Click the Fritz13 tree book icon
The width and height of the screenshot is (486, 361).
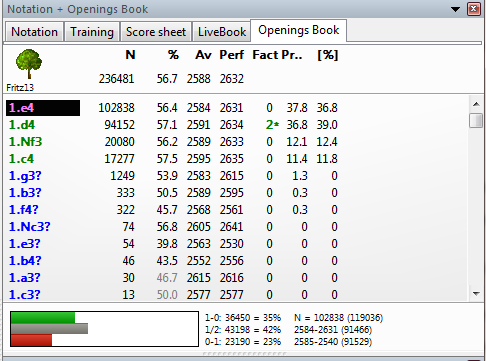click(x=29, y=64)
